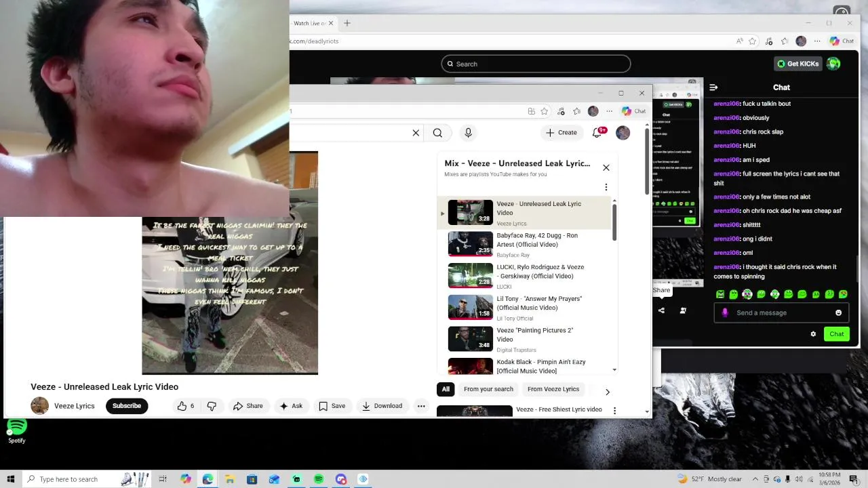Open Edge settings menu in Kick window
The image size is (868, 488).
[816, 41]
